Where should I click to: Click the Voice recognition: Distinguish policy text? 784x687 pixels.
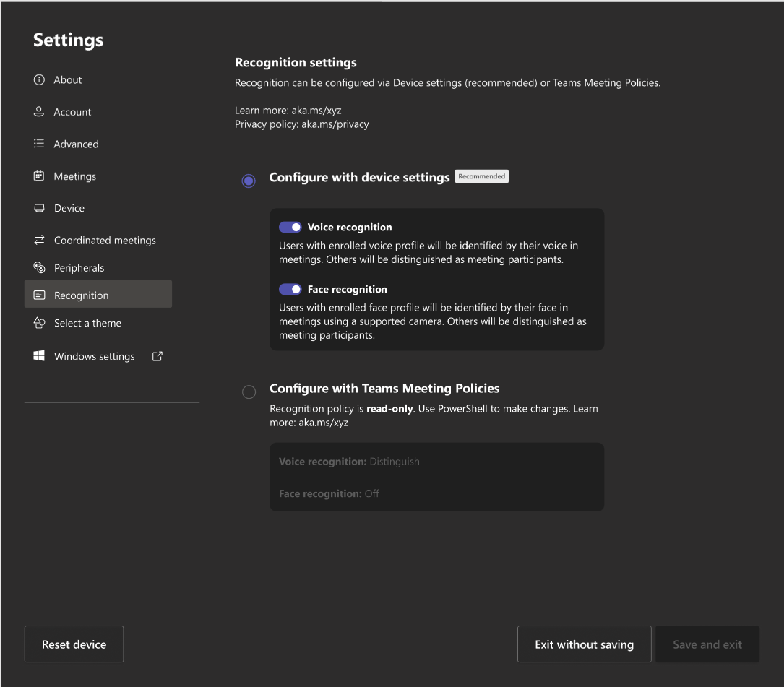click(x=349, y=462)
